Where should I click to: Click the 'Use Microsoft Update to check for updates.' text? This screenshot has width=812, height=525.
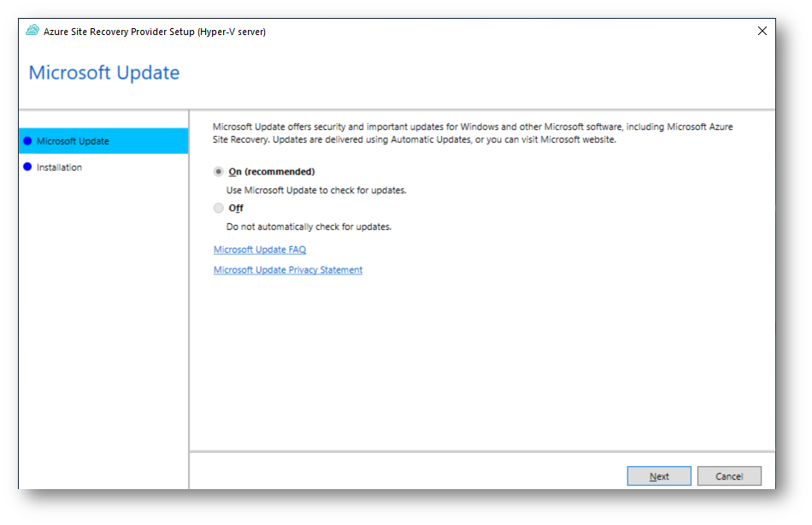click(x=316, y=190)
